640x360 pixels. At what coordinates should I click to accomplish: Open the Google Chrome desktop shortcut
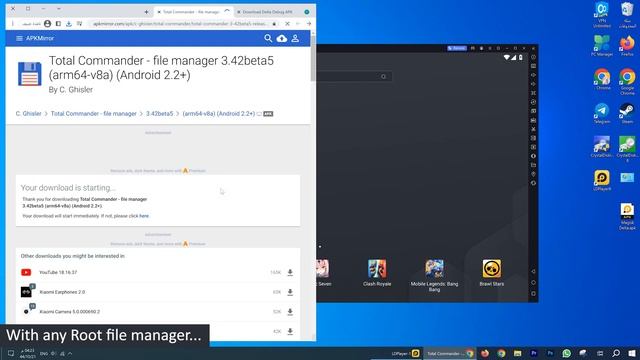click(627, 82)
